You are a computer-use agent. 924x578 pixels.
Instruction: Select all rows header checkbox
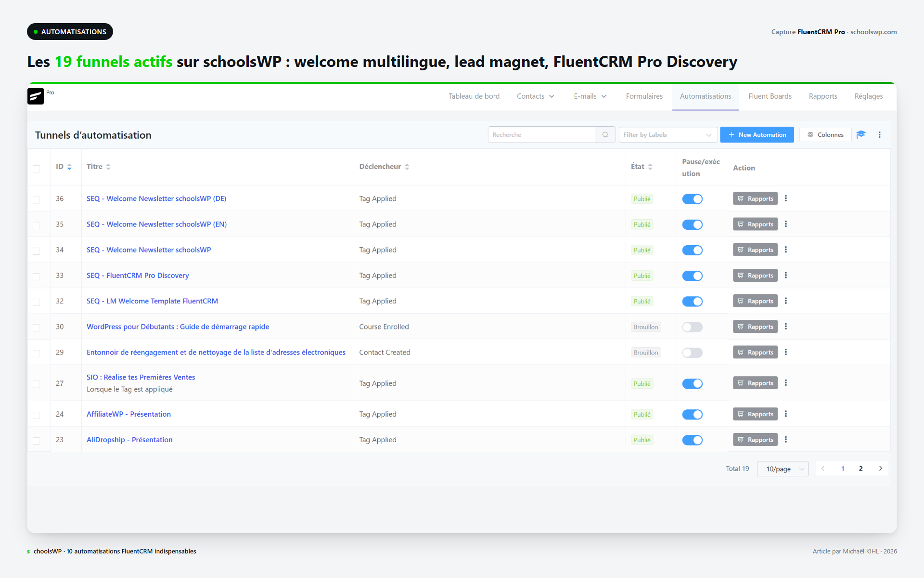click(37, 169)
